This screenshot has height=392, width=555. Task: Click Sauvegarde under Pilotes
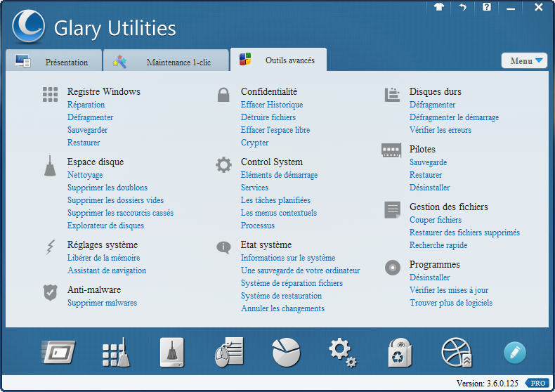click(x=429, y=162)
